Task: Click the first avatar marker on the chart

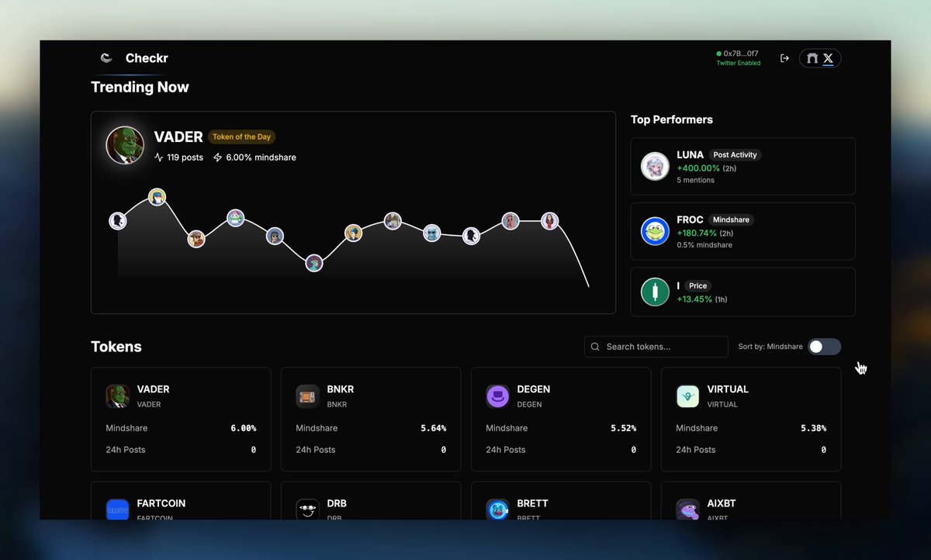Action: coord(118,221)
